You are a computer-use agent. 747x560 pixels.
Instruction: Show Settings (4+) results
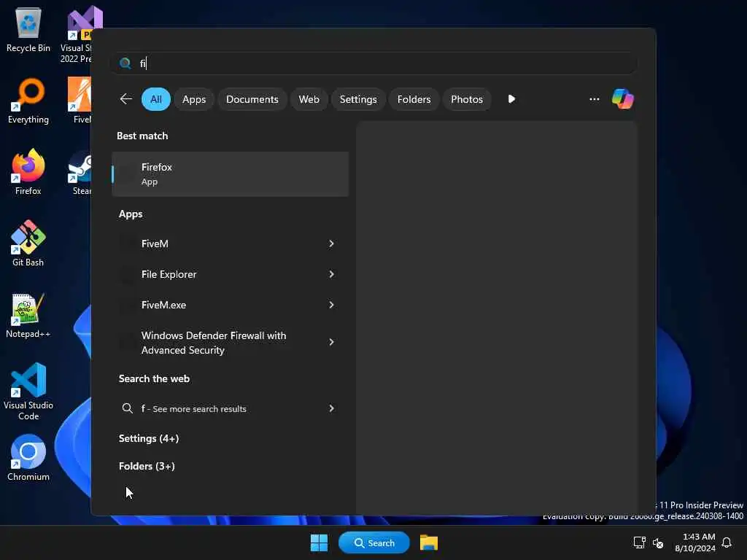(x=149, y=438)
